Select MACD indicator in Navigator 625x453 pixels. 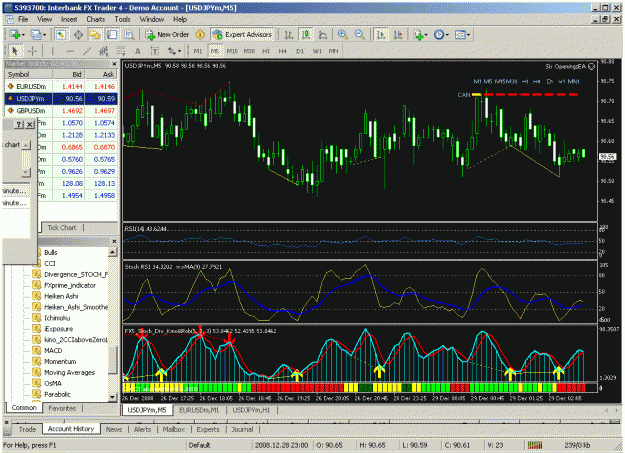click(53, 351)
